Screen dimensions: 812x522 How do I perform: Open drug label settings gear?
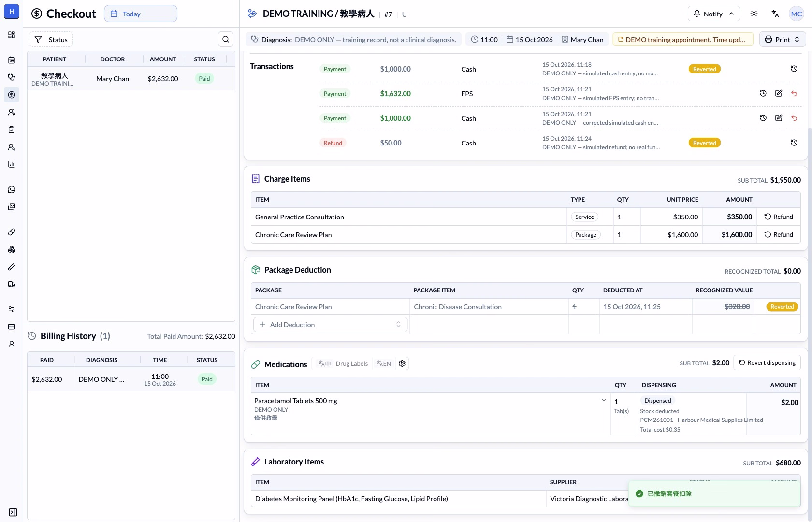click(402, 363)
